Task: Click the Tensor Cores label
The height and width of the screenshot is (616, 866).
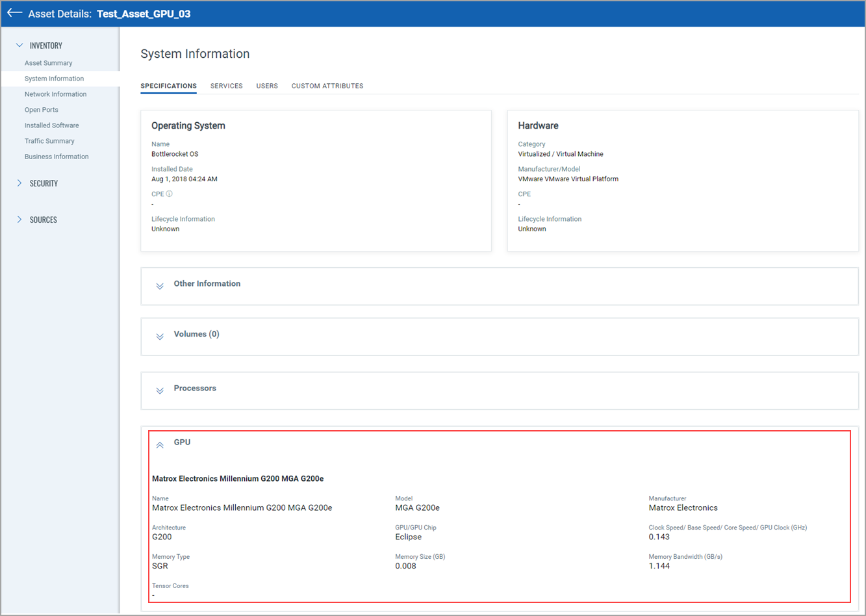Action: (x=170, y=585)
